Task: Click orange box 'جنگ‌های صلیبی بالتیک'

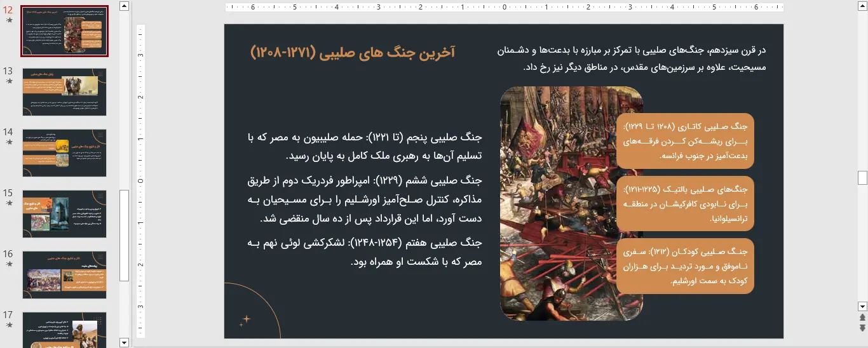Action: pos(685,203)
